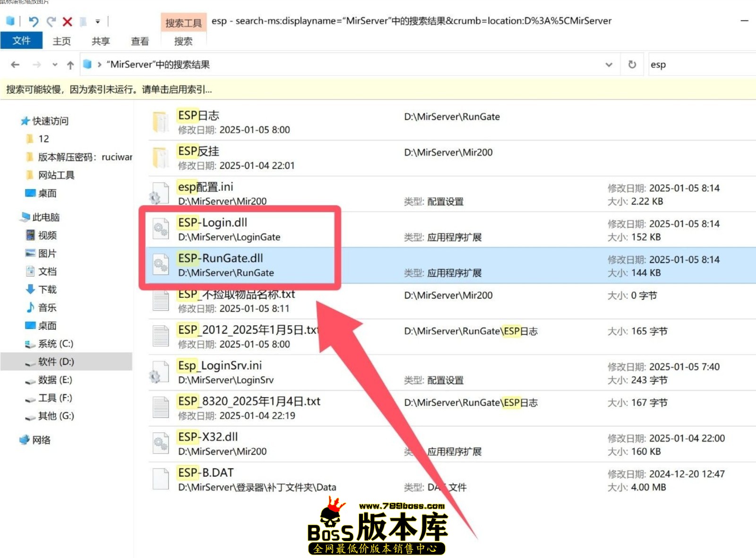Click the undo icon in title bar
The width and height of the screenshot is (756, 558).
[x=33, y=21]
